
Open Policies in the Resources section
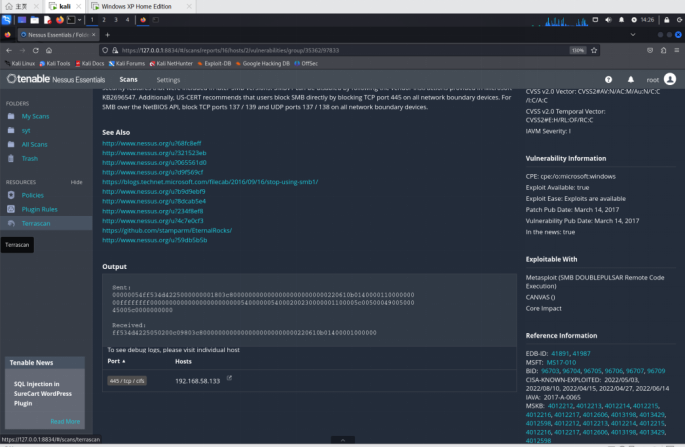point(33,195)
